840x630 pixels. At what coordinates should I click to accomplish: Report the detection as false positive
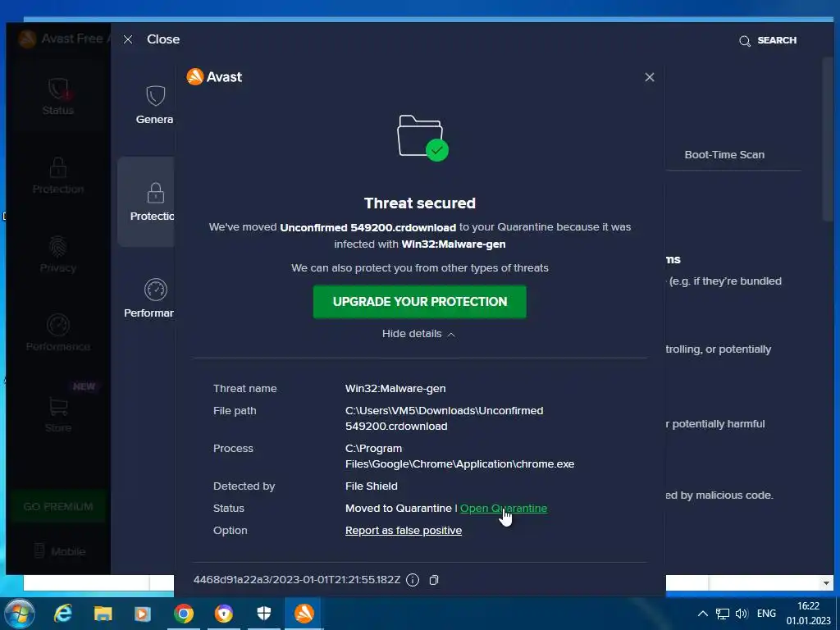click(404, 531)
